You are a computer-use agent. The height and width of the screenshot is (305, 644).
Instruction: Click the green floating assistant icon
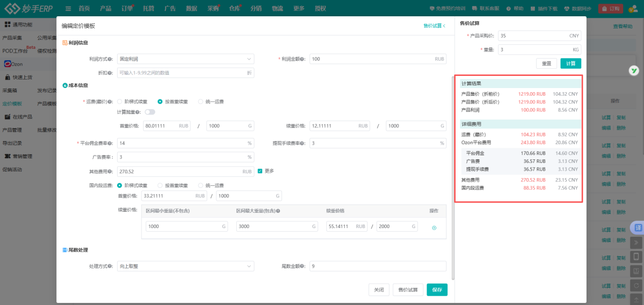coord(634,71)
